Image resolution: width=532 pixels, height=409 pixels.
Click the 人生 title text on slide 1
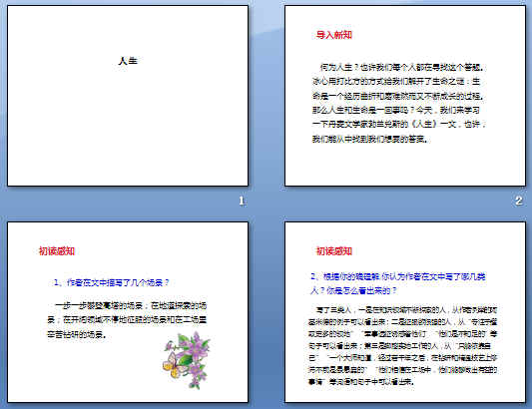(x=128, y=61)
